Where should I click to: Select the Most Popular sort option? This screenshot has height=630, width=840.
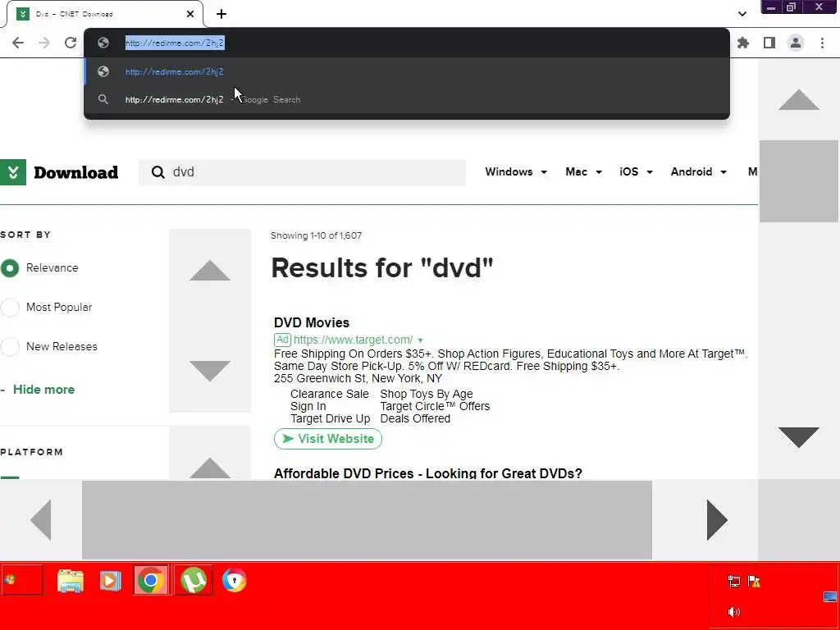(10, 308)
